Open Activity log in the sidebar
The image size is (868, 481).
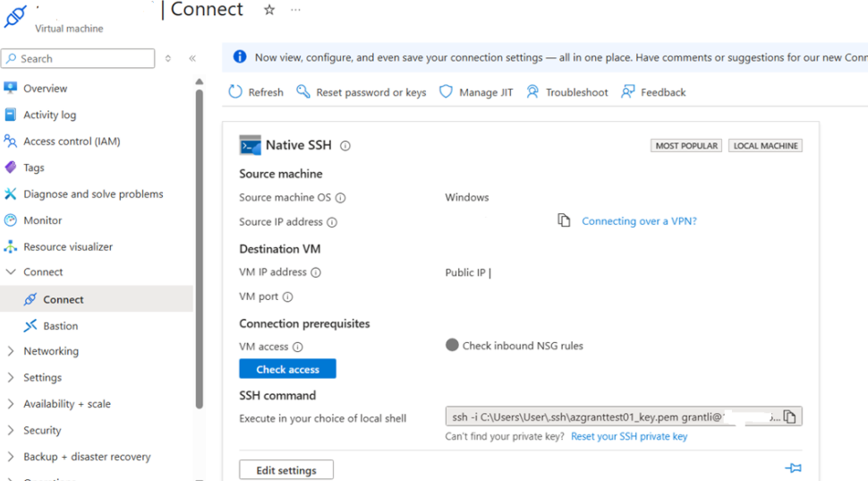tap(49, 115)
